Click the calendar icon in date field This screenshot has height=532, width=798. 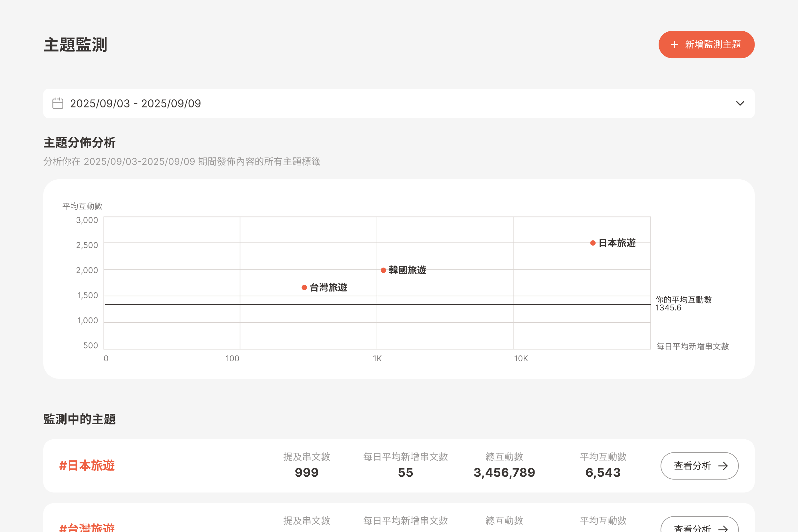(58, 104)
